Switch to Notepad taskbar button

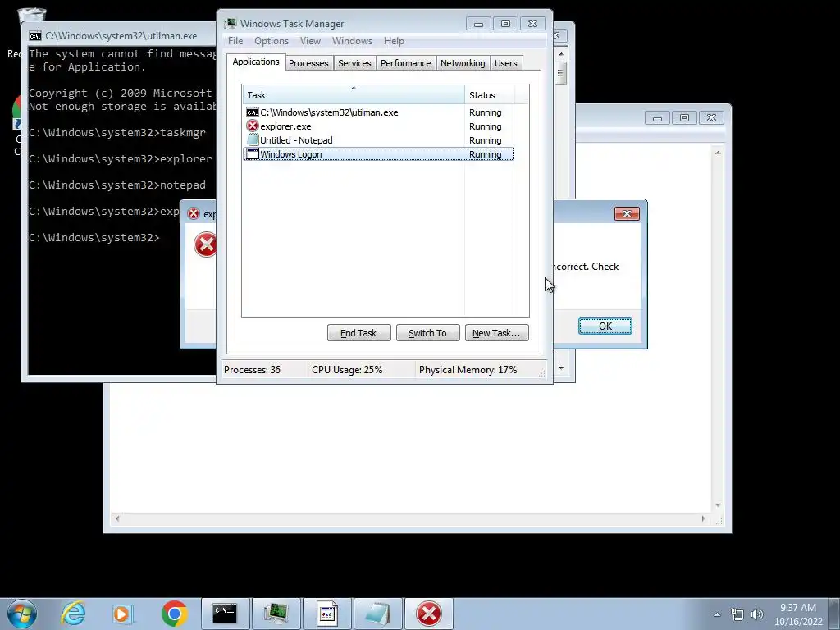tap(377, 614)
